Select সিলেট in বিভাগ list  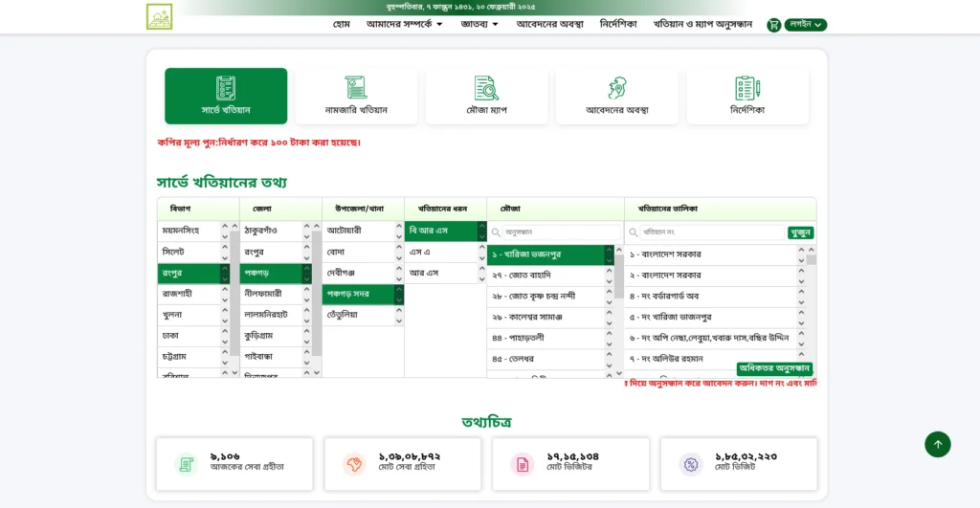click(x=193, y=252)
